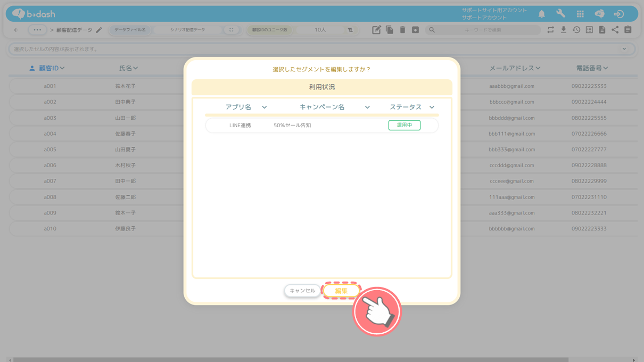
Task: Click the name 山田一郎
Action: point(126,118)
